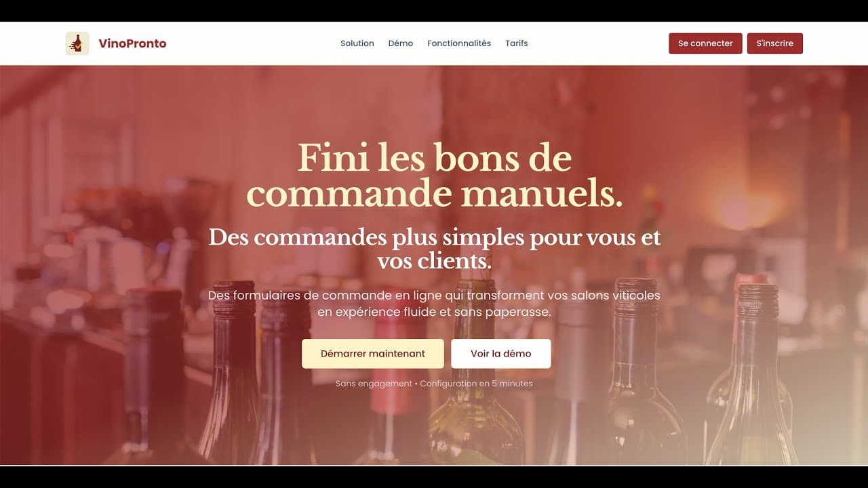
Task: Click the Configuration en 5 minutes text
Action: (x=476, y=384)
